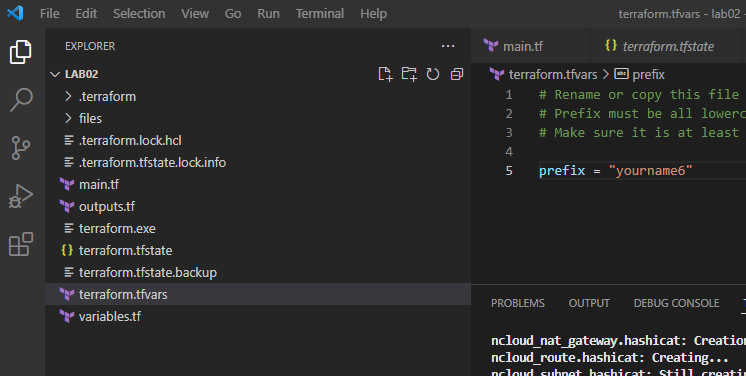The image size is (746, 376).
Task: Open the Extensions view icon
Action: tap(21, 244)
